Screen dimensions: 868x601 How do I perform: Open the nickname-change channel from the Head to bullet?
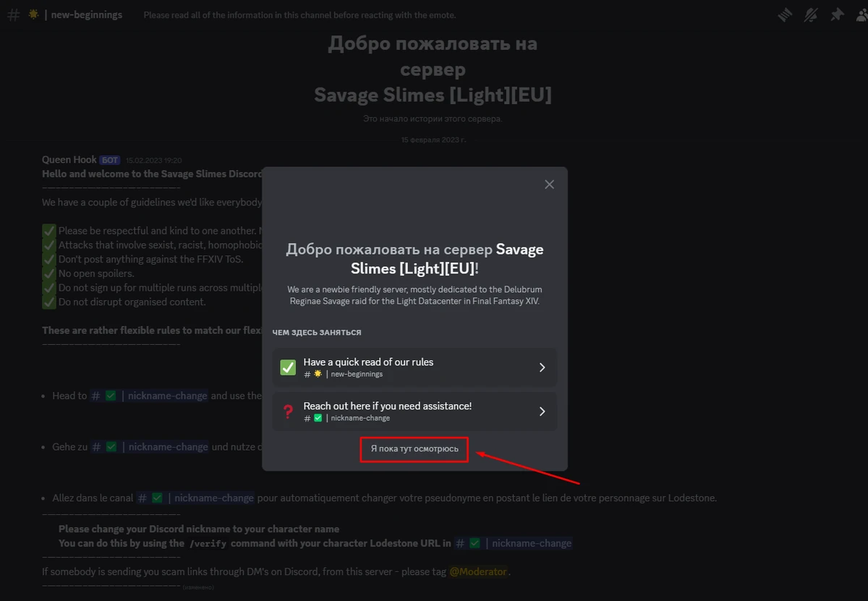point(167,396)
